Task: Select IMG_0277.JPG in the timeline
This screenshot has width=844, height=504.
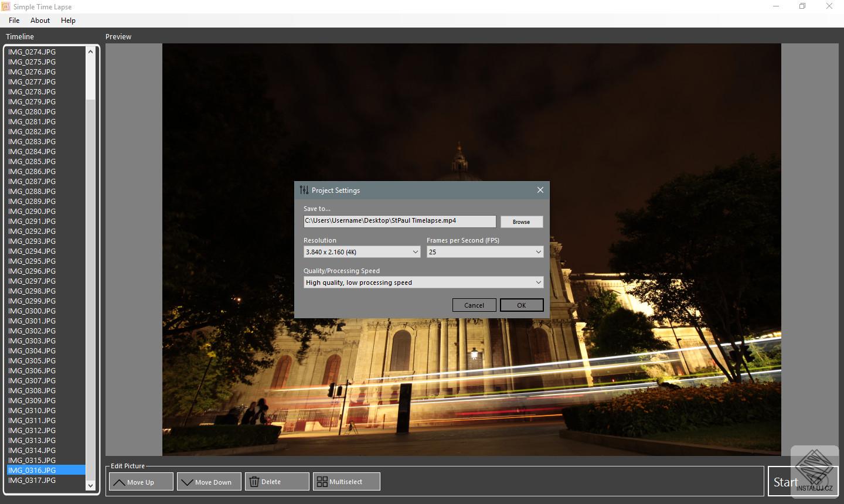Action: click(x=46, y=81)
